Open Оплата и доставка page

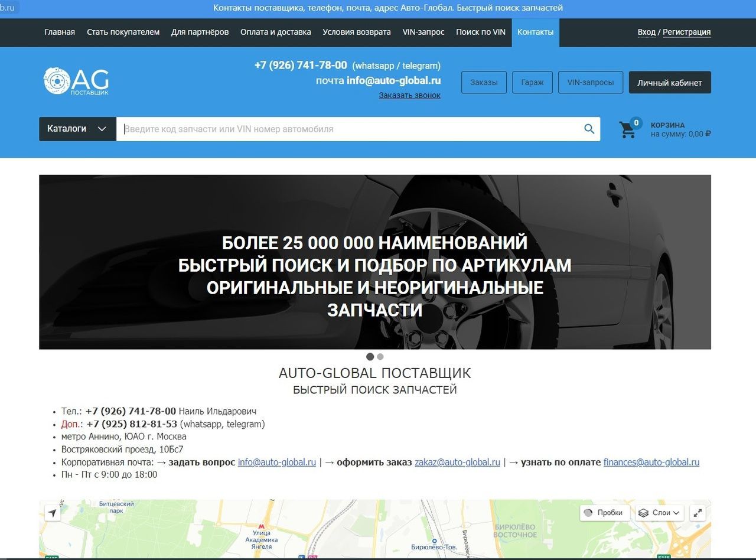[x=276, y=32]
